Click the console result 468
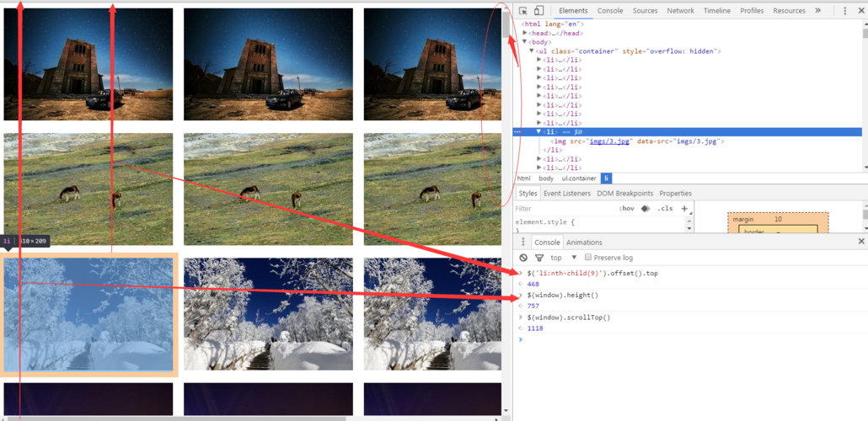The height and width of the screenshot is (421, 868). pos(533,284)
